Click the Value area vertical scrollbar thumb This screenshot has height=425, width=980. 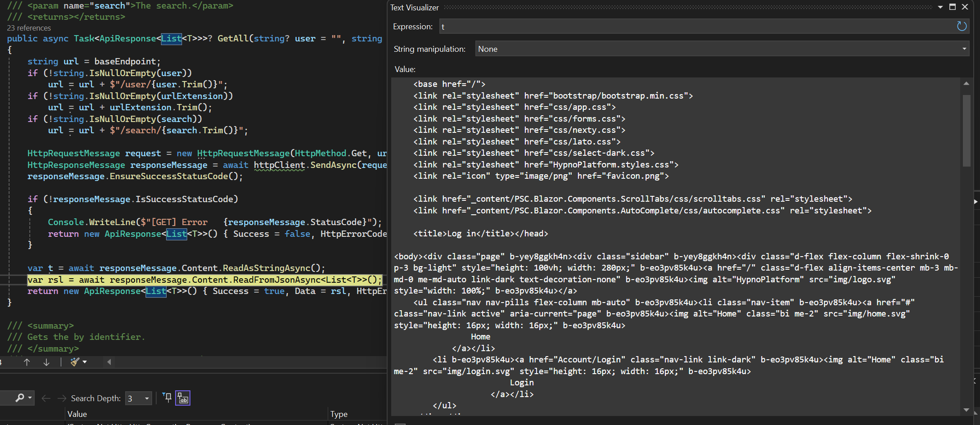pos(966,131)
